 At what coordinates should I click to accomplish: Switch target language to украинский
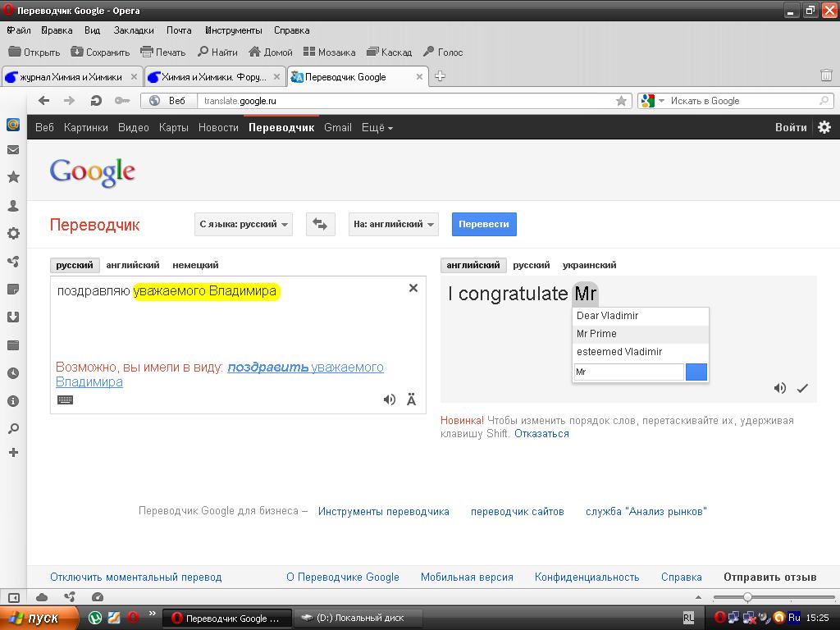(x=589, y=265)
